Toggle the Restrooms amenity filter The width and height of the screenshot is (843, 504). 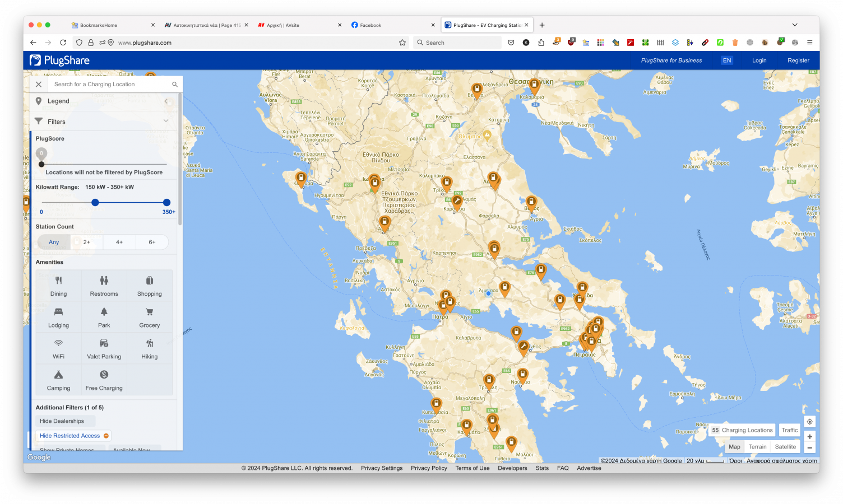click(x=104, y=286)
